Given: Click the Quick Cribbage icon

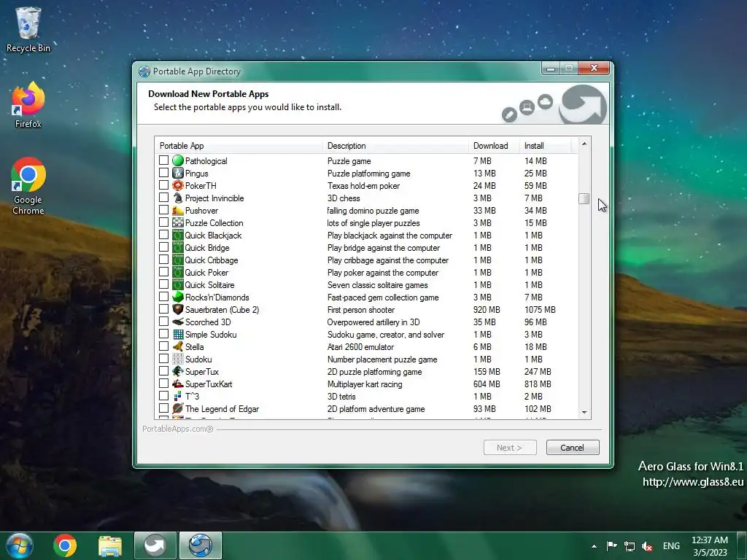Looking at the screenshot, I should tap(178, 260).
